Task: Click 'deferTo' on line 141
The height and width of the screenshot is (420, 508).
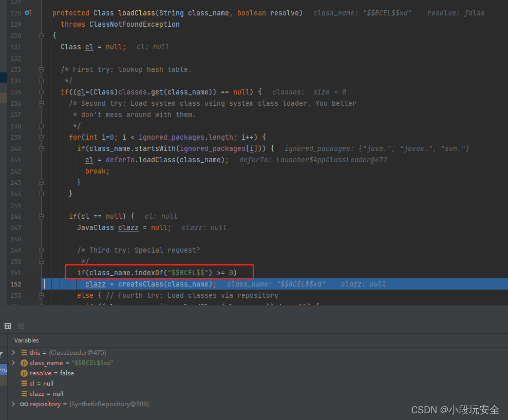Action: tap(120, 160)
